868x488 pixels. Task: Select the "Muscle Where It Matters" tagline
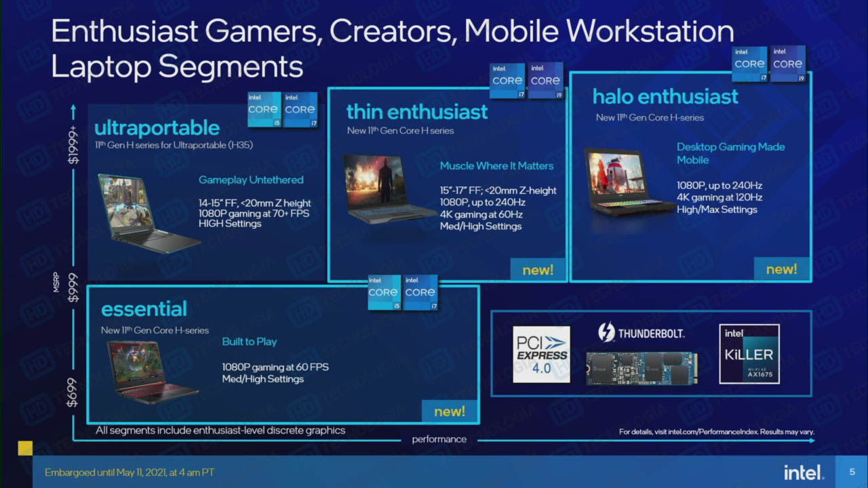coord(496,166)
